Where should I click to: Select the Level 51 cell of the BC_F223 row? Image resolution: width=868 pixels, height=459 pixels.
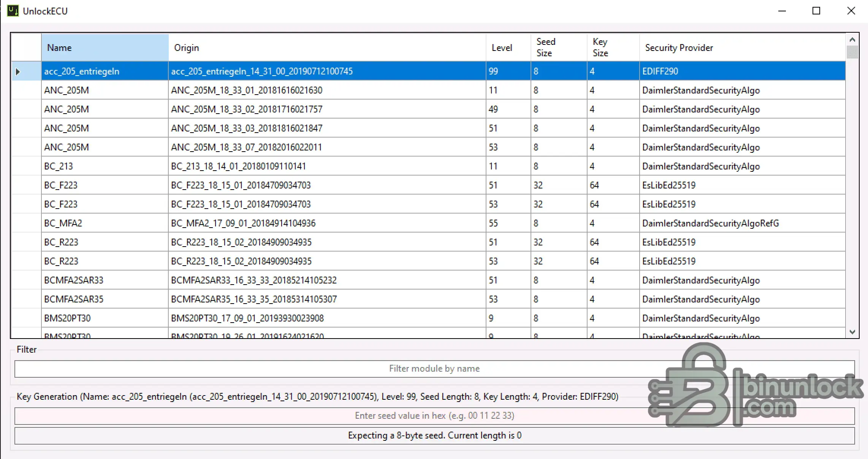(x=508, y=185)
